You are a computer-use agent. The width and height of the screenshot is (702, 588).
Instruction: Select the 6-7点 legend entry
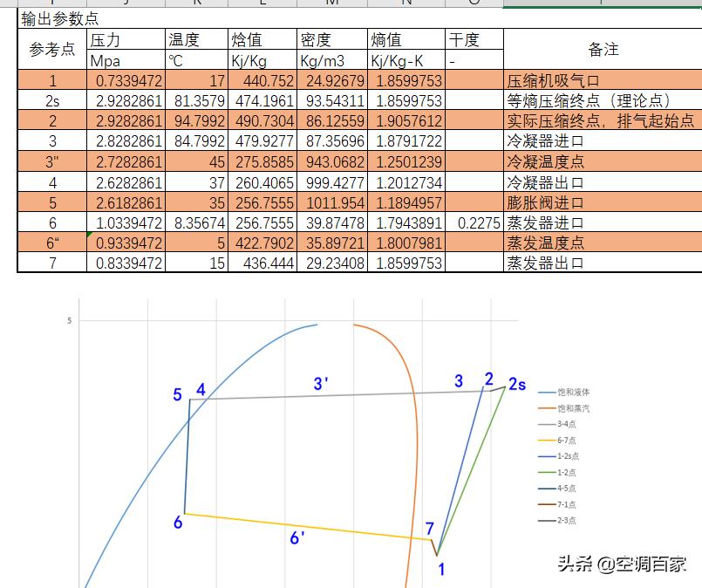(558, 441)
